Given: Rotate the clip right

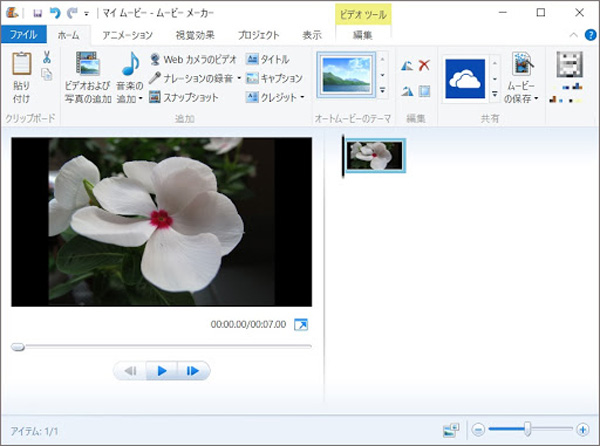Looking at the screenshot, I should click(x=407, y=91).
